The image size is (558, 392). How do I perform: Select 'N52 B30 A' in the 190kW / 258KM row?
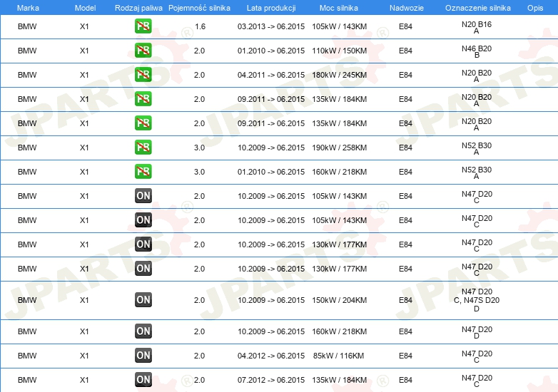pos(477,148)
